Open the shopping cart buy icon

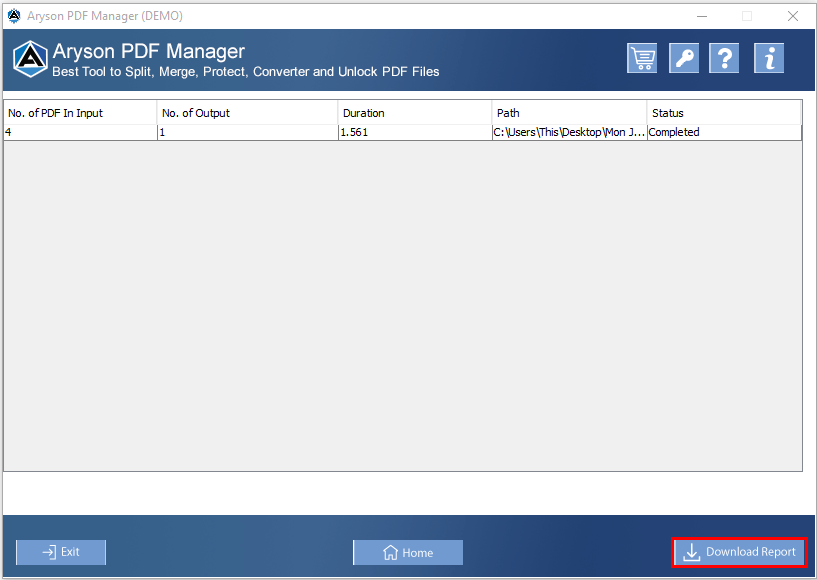pos(641,58)
